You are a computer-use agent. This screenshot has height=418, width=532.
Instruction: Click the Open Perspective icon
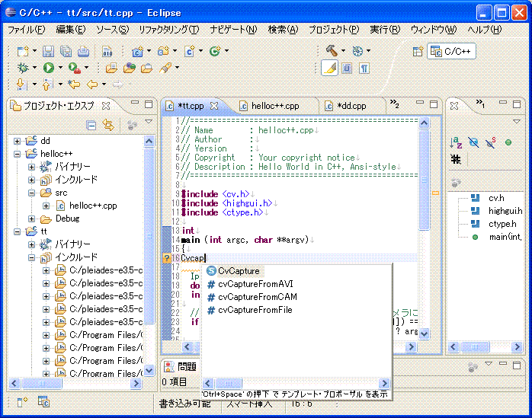(418, 52)
